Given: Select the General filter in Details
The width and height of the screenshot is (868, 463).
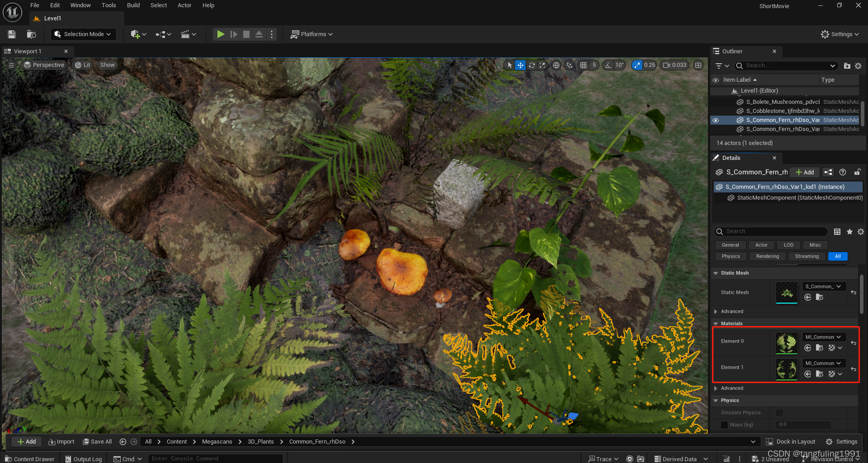Looking at the screenshot, I should coord(730,245).
